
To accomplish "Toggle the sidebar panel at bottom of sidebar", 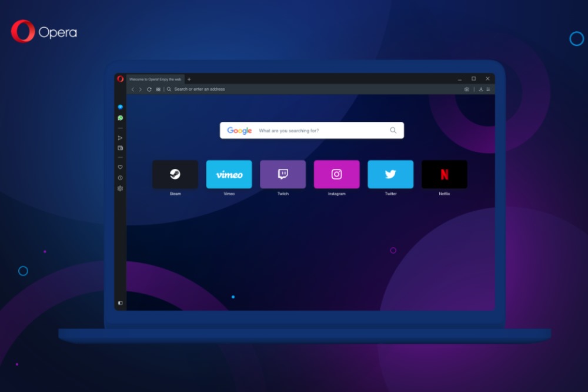I will pyautogui.click(x=121, y=303).
